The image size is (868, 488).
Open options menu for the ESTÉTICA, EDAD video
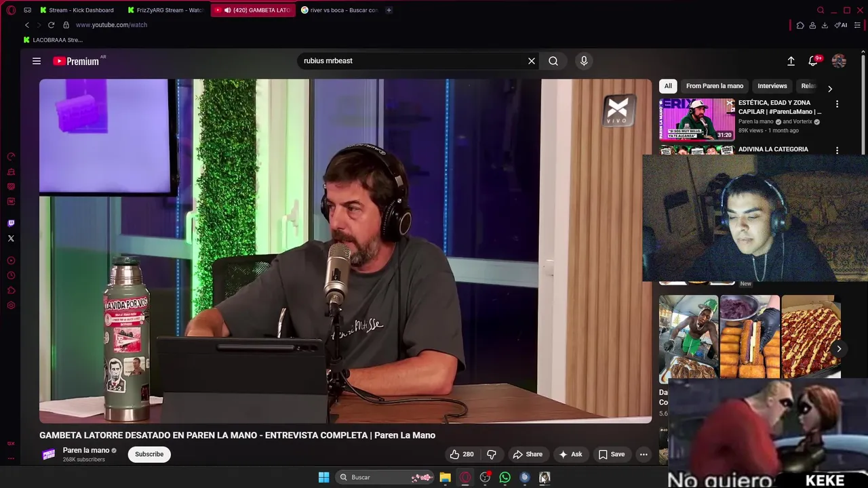[837, 104]
